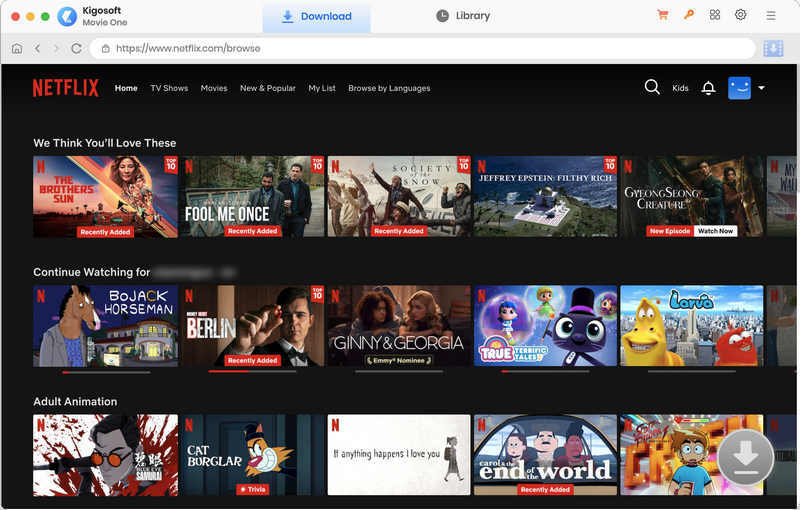Click the browser forward arrow
The height and width of the screenshot is (510, 800).
(57, 48)
